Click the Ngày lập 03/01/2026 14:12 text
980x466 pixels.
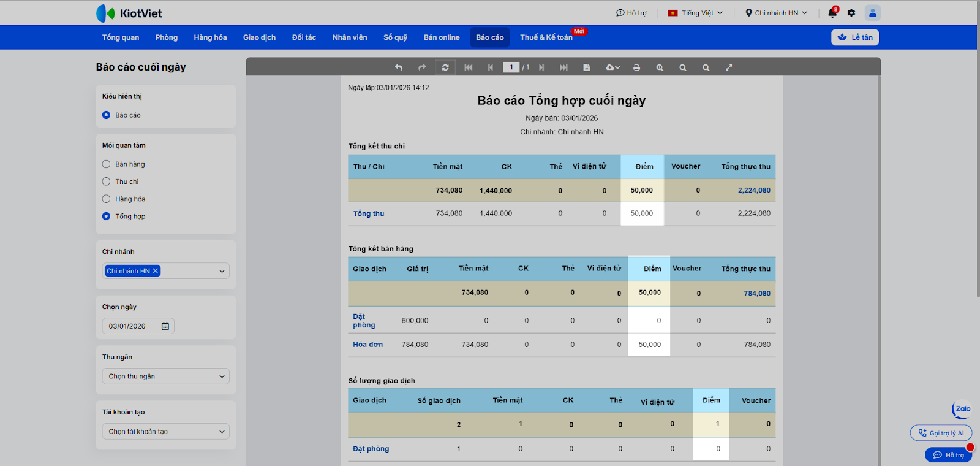(388, 88)
